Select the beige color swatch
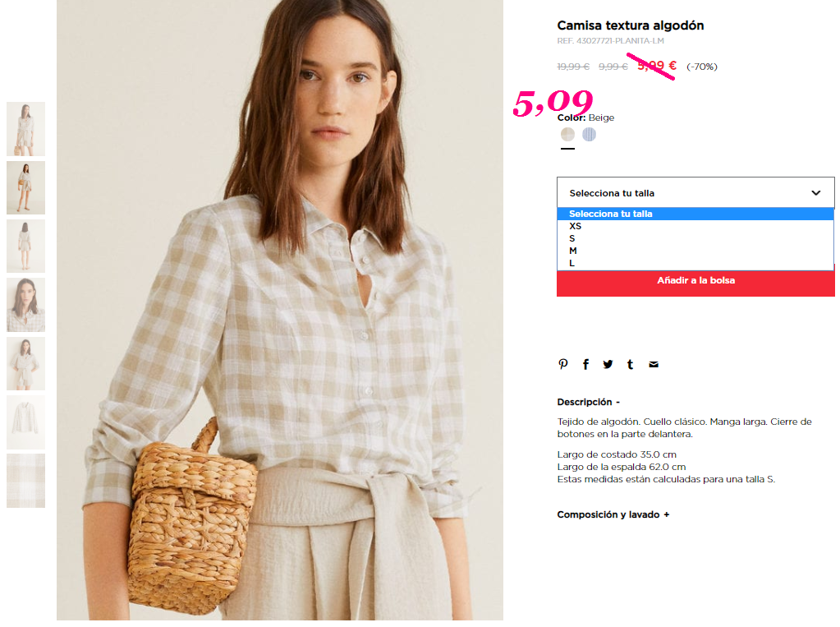The image size is (840, 627). click(x=568, y=134)
